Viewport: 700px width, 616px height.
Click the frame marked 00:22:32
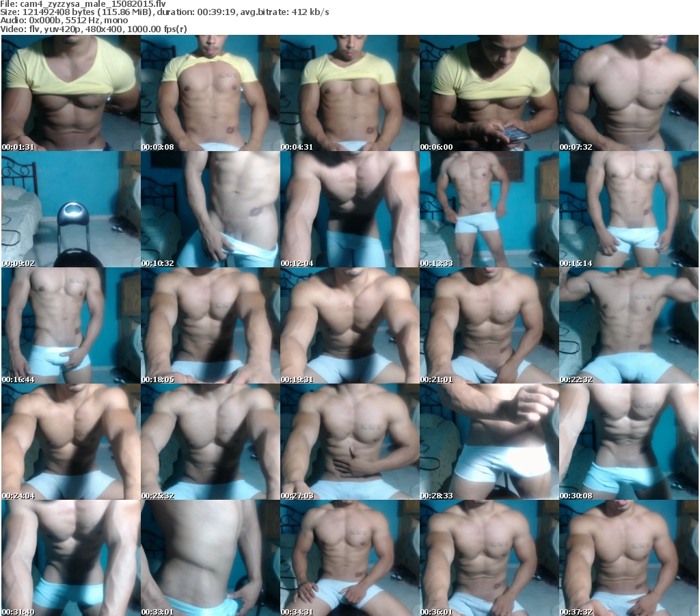coord(629,325)
